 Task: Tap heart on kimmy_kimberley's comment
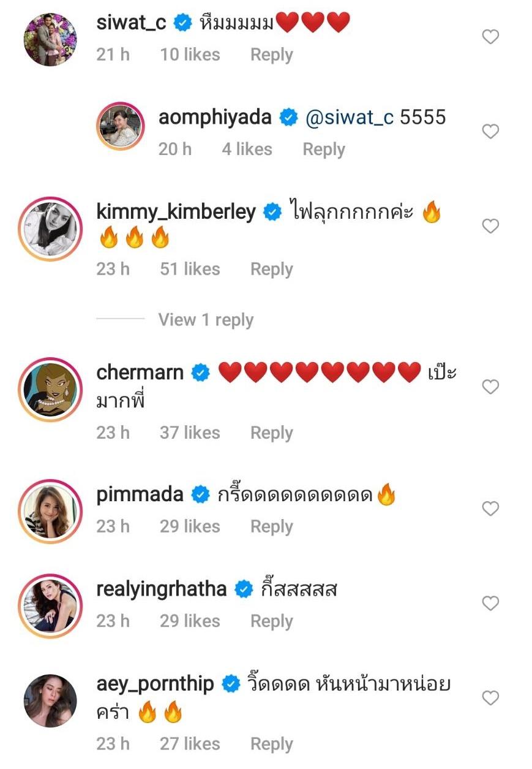tap(490, 227)
